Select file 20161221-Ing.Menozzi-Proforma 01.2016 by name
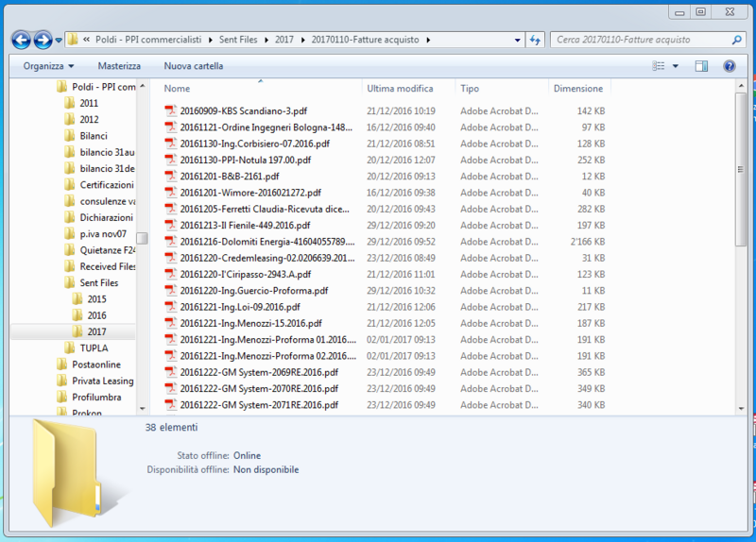 tap(268, 340)
